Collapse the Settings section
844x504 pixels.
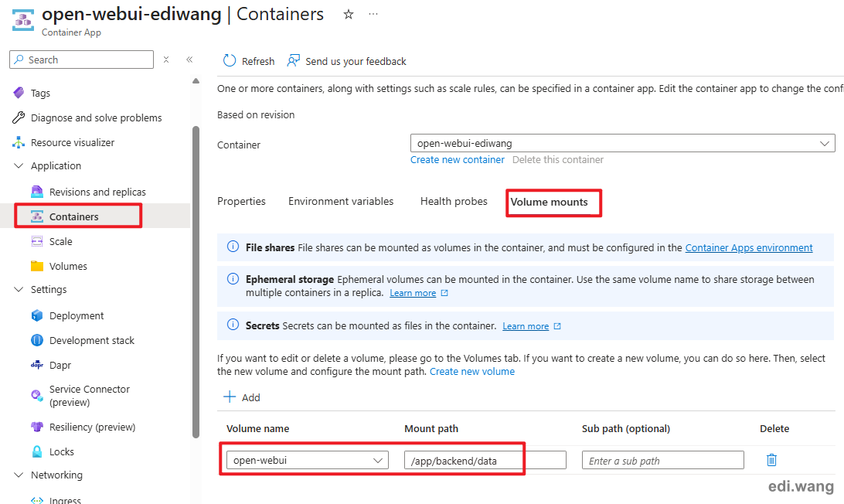pyautogui.click(x=19, y=290)
